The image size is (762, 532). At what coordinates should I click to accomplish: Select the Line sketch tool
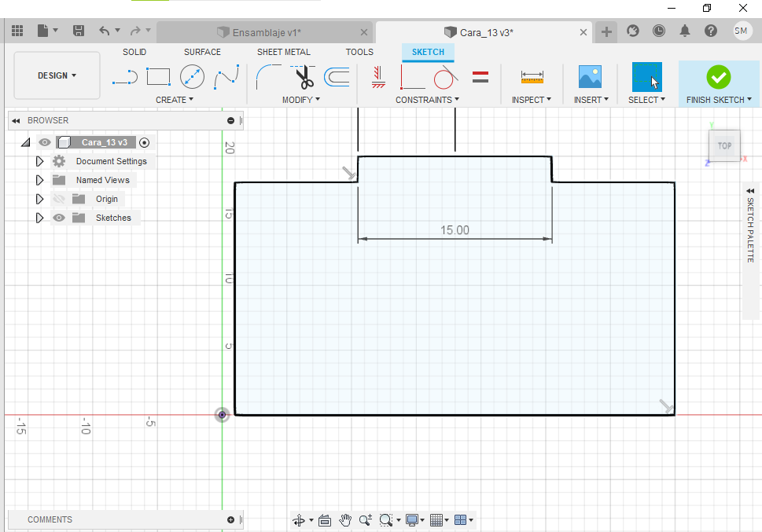[125, 77]
